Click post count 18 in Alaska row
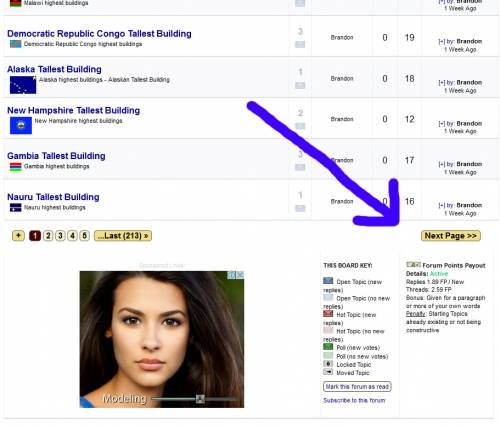500x426 pixels. tap(409, 79)
